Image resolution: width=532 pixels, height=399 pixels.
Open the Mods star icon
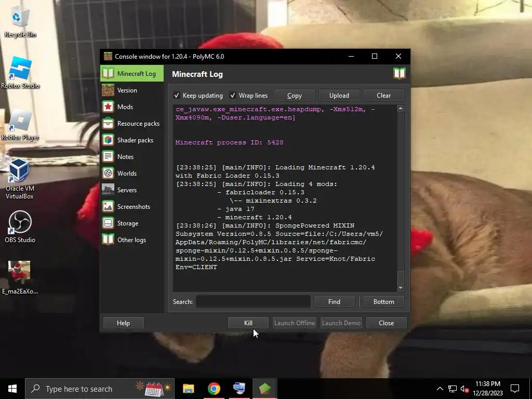coord(108,107)
